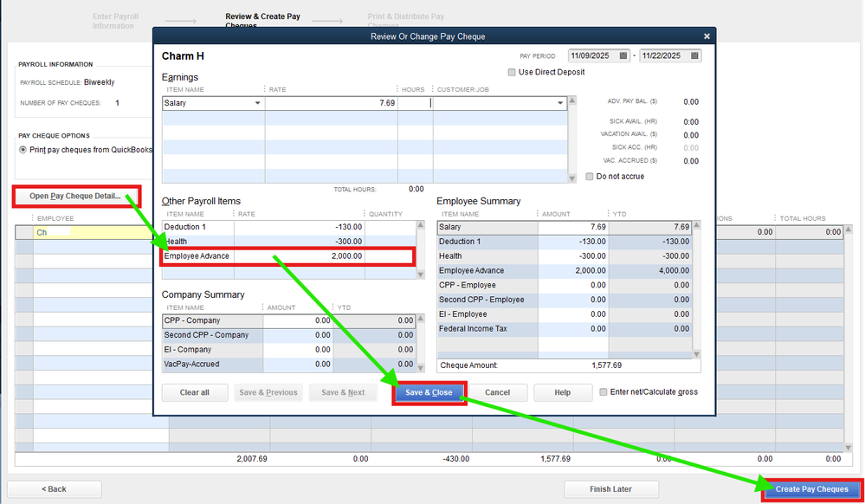
Task: Open the pay period start date calendar
Action: tap(623, 56)
